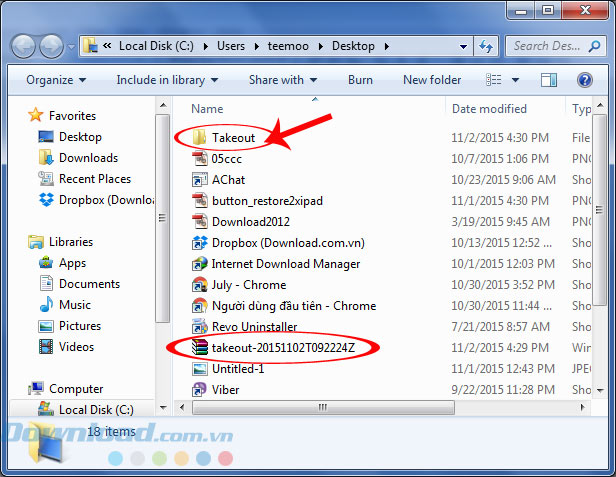616x477 pixels.
Task: Select Documents under Libraries
Action: coord(89,284)
